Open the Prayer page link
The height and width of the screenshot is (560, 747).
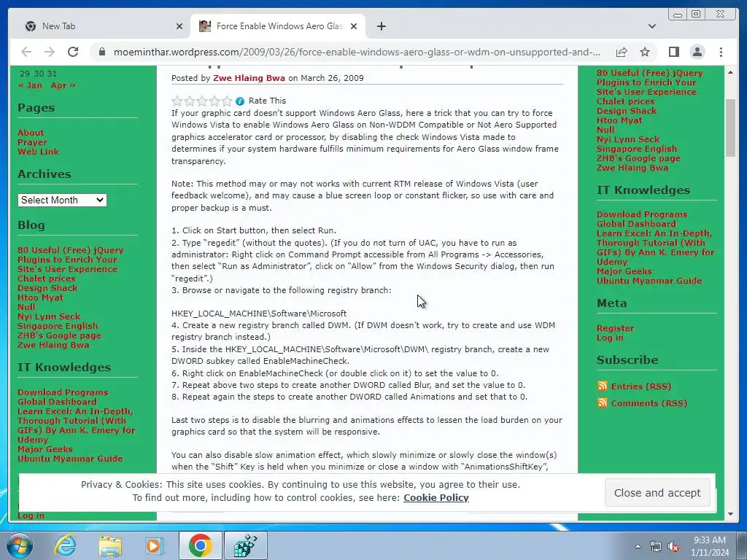[32, 142]
